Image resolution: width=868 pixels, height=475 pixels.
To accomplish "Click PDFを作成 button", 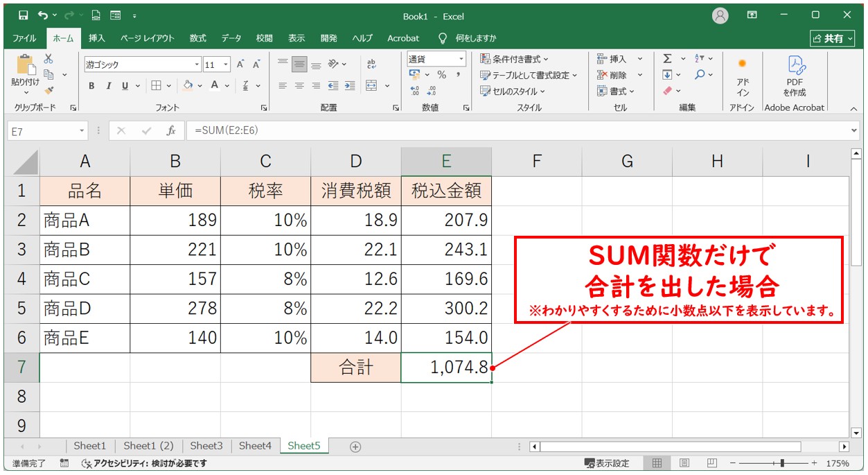I will 795,76.
